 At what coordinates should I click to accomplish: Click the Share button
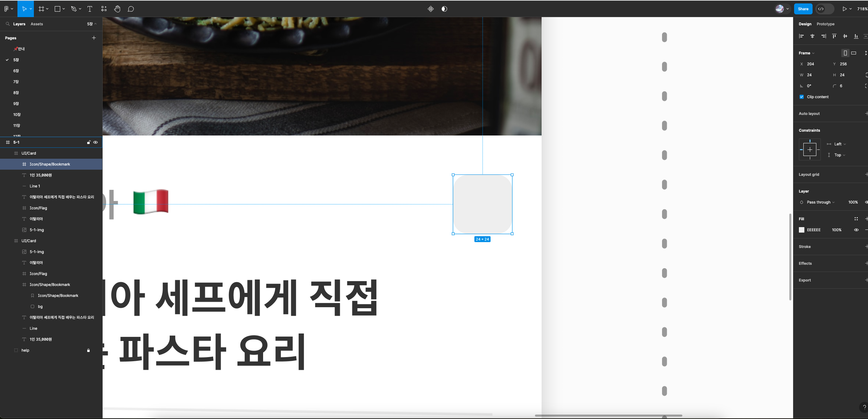pos(803,9)
